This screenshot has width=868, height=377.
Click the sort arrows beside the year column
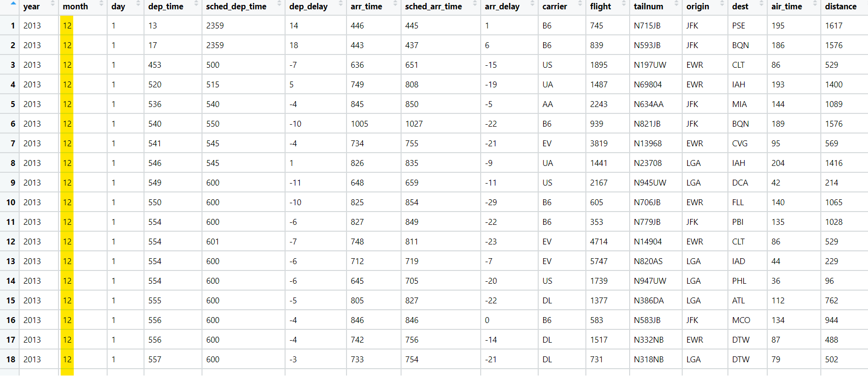click(x=53, y=3)
